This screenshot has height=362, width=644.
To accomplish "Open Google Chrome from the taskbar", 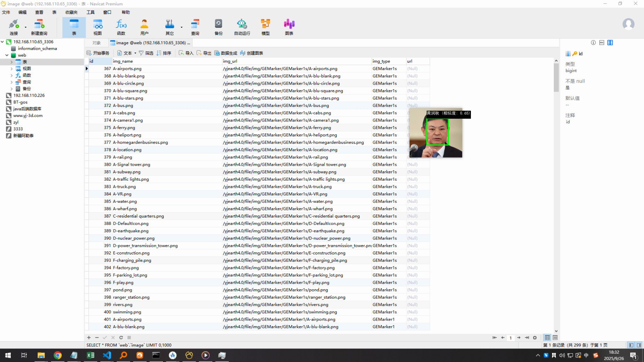I will click(57, 355).
